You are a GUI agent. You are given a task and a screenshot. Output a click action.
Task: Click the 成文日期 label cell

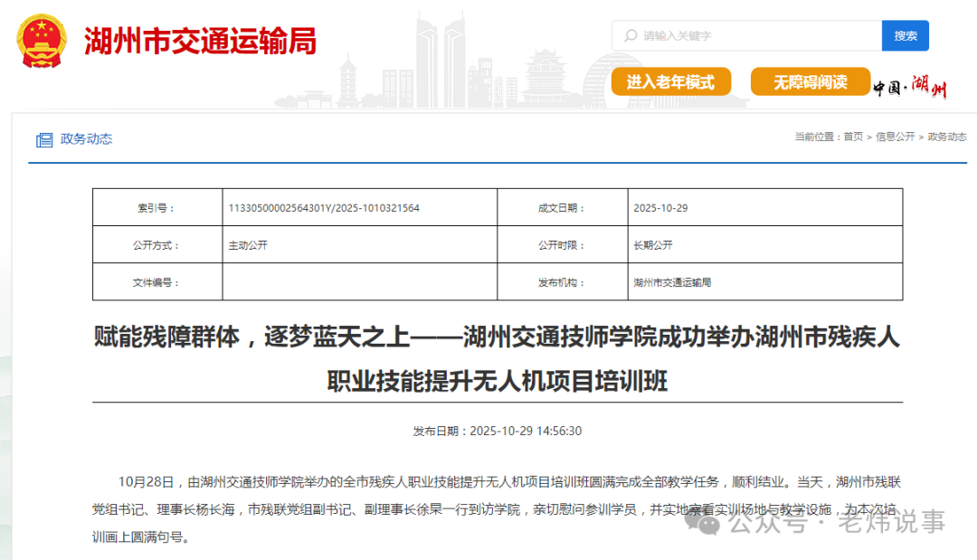tap(563, 207)
